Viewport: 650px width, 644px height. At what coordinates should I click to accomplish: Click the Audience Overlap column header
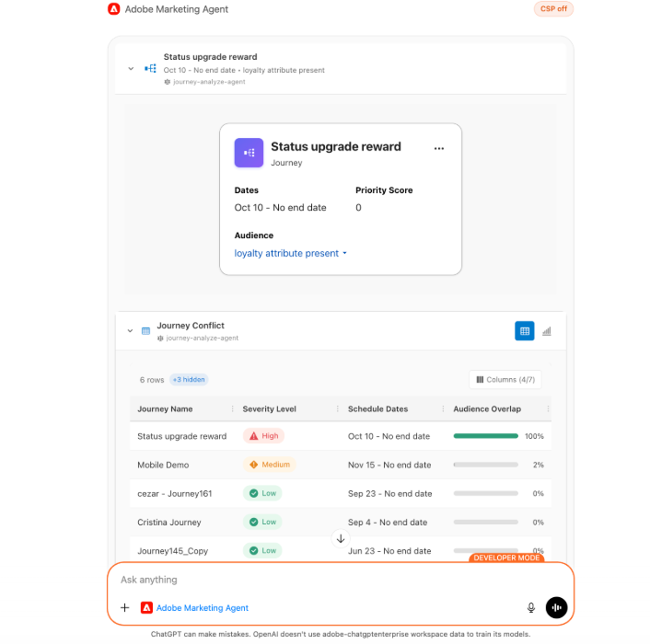[487, 409]
